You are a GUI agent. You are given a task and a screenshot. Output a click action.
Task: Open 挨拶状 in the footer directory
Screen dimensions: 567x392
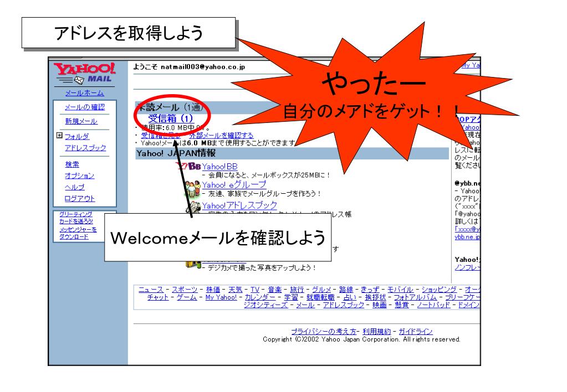tap(375, 297)
